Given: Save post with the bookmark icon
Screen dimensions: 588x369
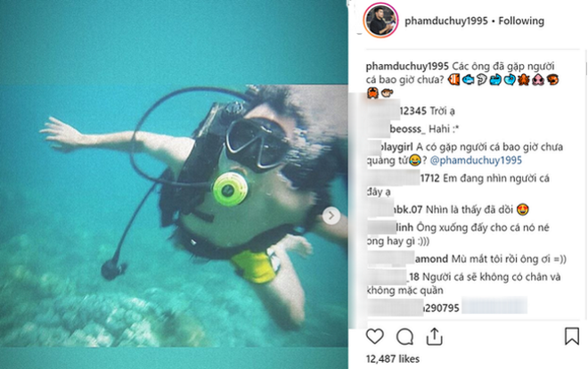Looking at the screenshot, I should [x=572, y=336].
